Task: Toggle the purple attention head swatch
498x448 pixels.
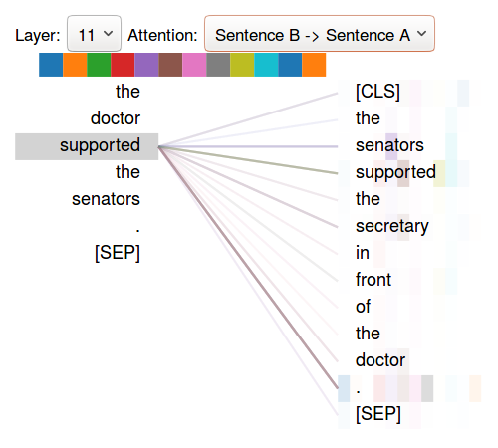Action: tap(146, 65)
